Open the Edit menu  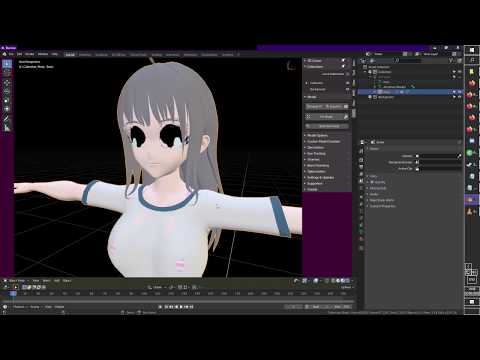click(19, 54)
